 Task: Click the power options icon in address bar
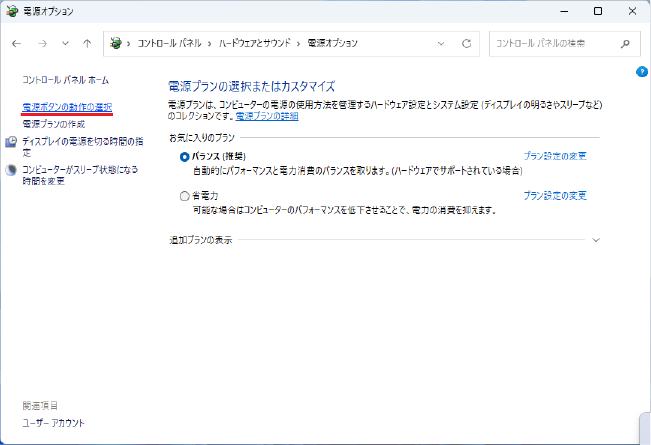(116, 43)
